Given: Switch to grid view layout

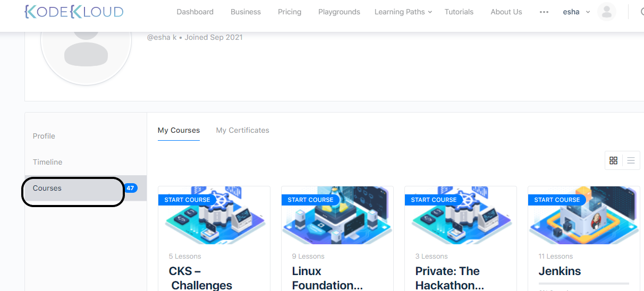Looking at the screenshot, I should click(x=614, y=160).
